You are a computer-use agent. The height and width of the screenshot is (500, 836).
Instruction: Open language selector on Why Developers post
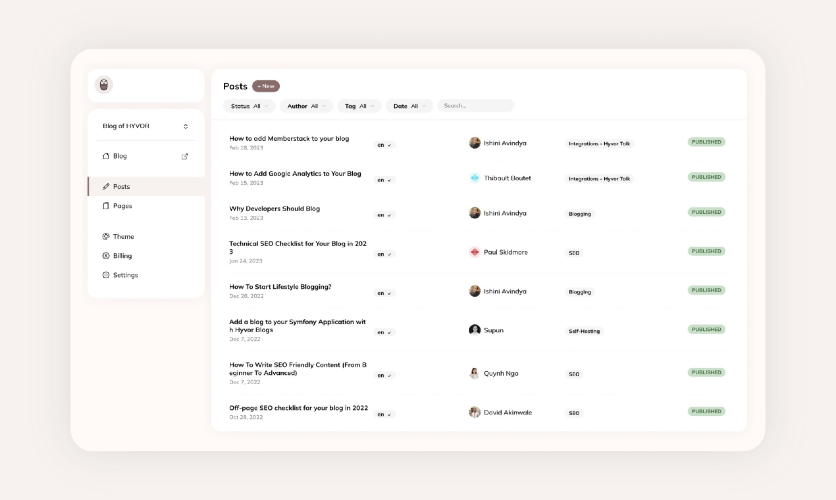point(384,215)
